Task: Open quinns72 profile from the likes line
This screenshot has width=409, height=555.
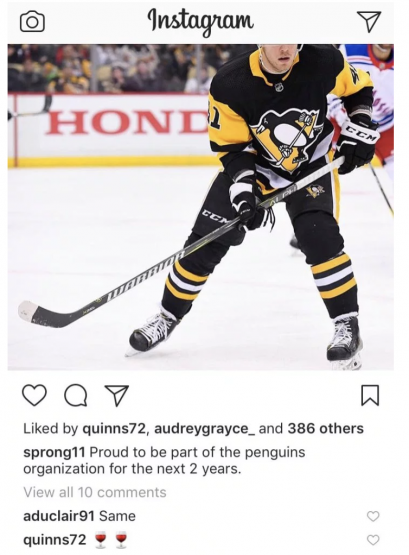Action: point(113,429)
